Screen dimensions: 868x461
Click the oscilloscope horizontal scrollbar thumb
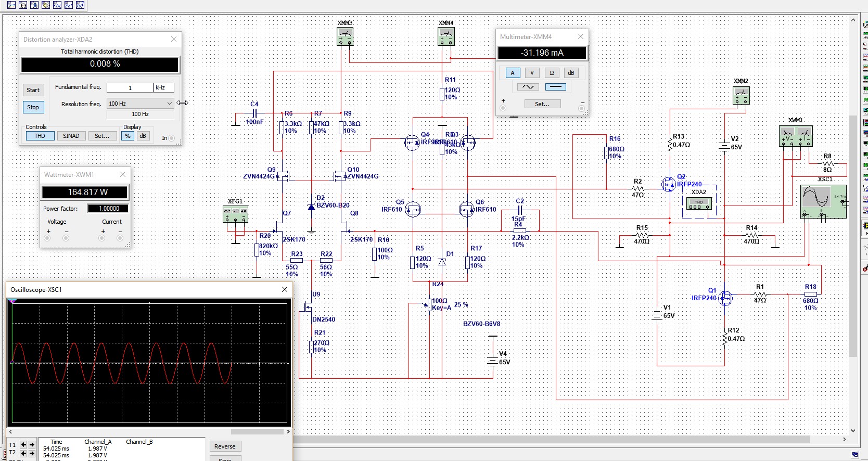tap(257, 432)
